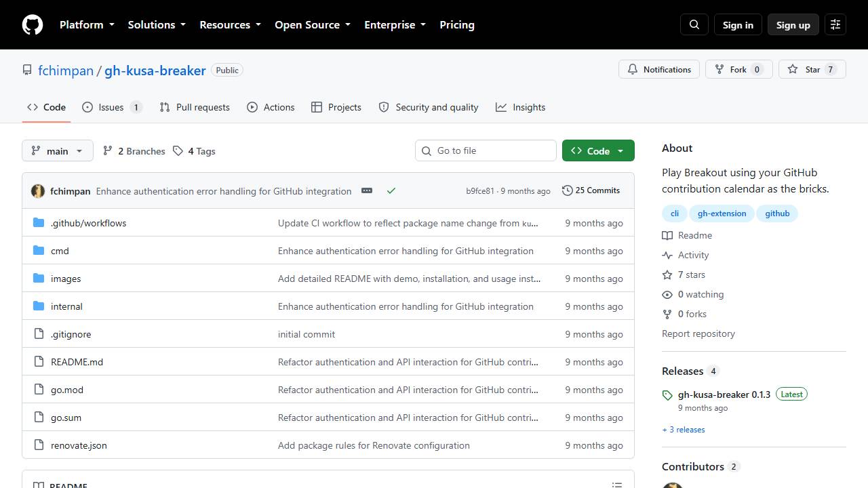Viewport: 868px width, 488px height.
Task: Click the commit options ellipsis icon
Action: tap(367, 190)
